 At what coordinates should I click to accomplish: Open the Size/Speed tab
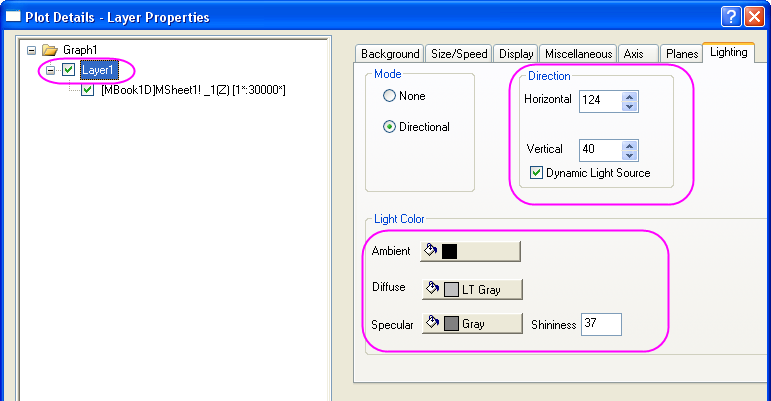click(x=459, y=53)
